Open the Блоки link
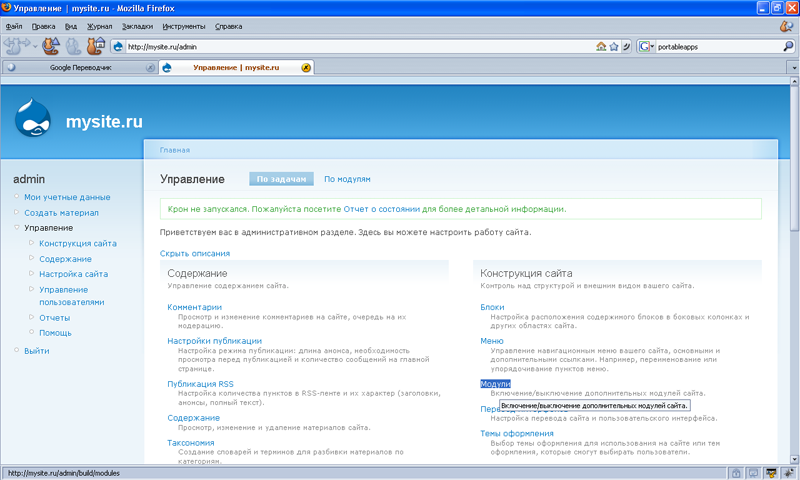 492,307
